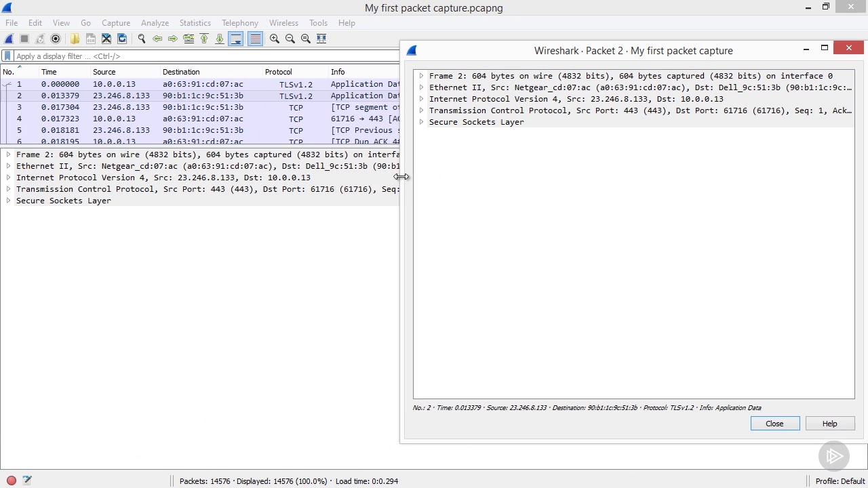Viewport: 868px width, 488px height.
Task: Save this capture file from the toolbar
Action: point(91,39)
